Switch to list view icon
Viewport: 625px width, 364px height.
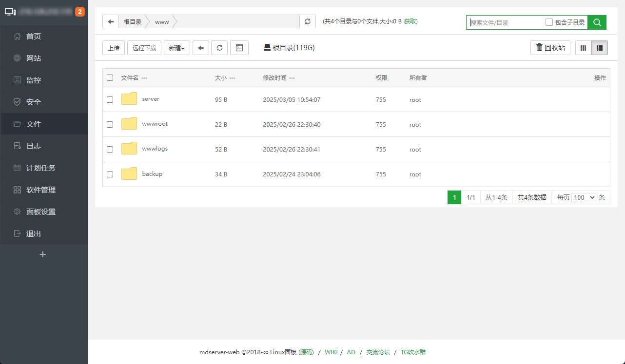click(x=600, y=48)
